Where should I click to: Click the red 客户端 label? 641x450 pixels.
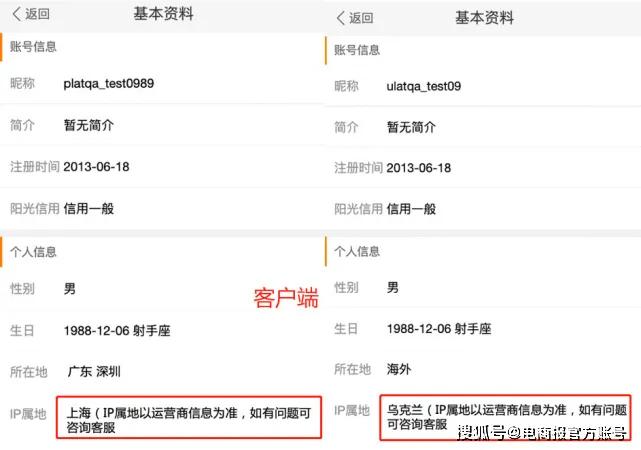[285, 298]
